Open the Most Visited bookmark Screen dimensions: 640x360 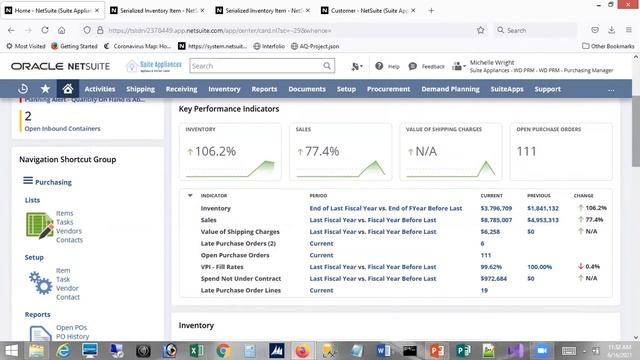tap(26, 46)
